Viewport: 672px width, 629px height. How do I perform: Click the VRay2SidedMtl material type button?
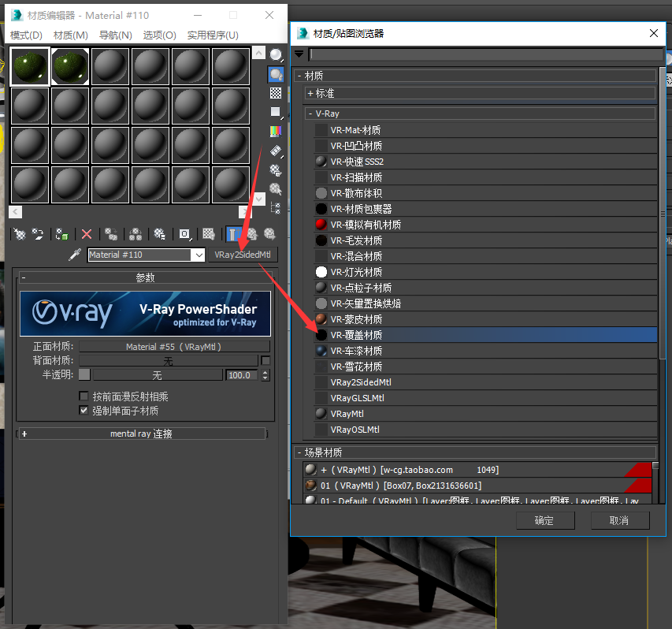[x=243, y=255]
